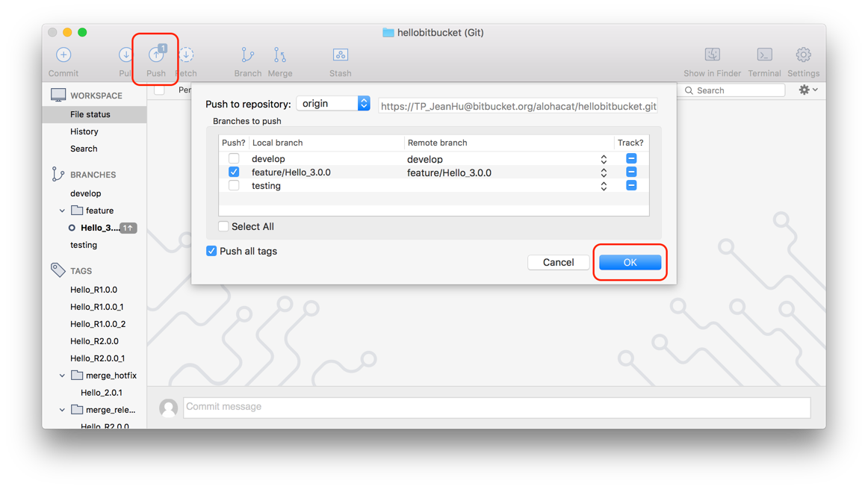The image size is (868, 489).
Task: Check Push box for develop branch
Action: 234,159
